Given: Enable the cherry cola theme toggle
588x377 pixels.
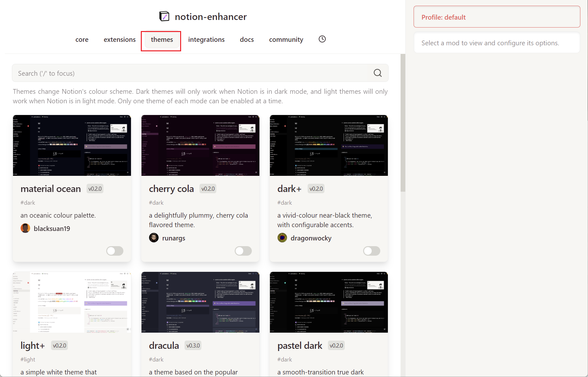Looking at the screenshot, I should [x=243, y=251].
